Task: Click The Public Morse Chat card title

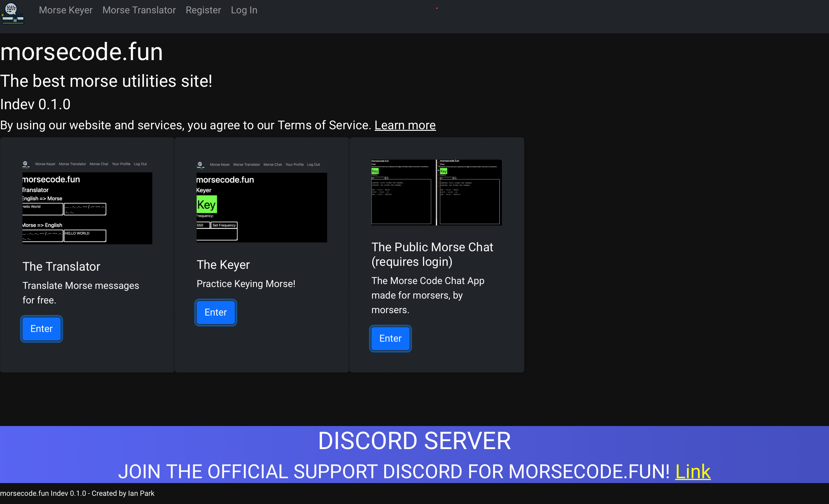Action: [x=432, y=254]
